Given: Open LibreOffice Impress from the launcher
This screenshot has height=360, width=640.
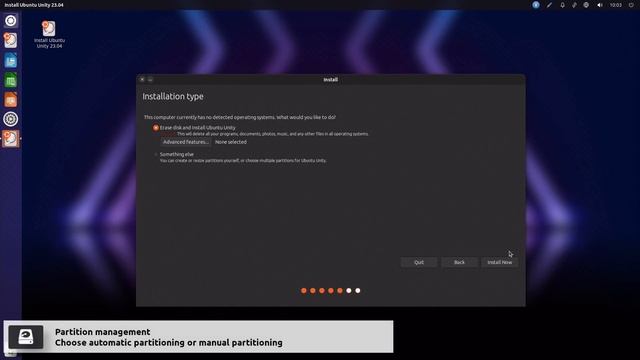Looking at the screenshot, I should click(11, 100).
